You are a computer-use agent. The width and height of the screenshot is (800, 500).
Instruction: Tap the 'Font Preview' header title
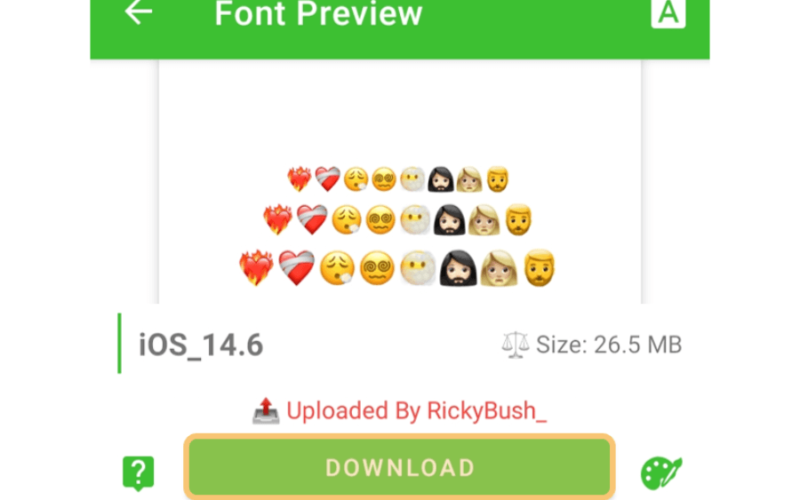318,13
